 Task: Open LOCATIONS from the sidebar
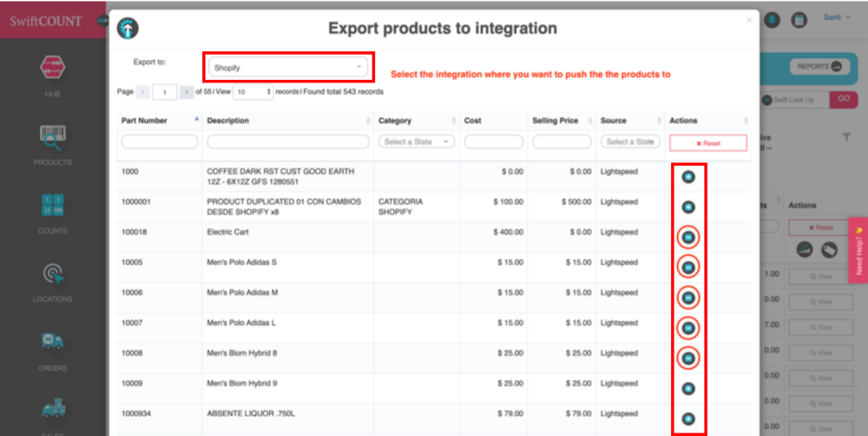click(x=53, y=281)
